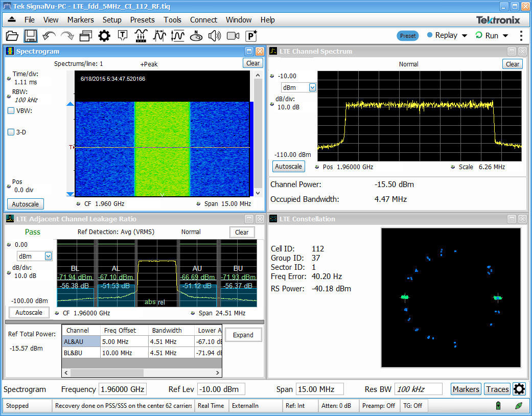Open the Presets menu
Viewport: 532px width, 416px height.
coord(142,20)
